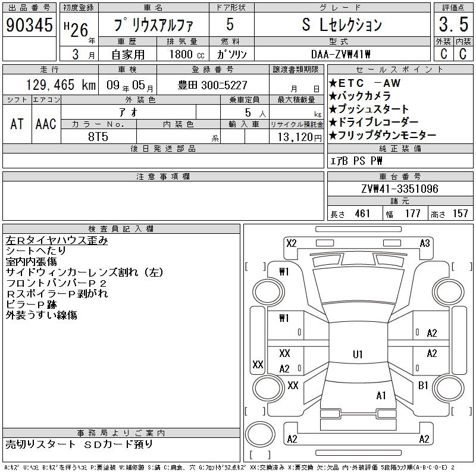This screenshot has height=476, width=476.
Task: Select the fuel type ガソリン
Action: click(231, 54)
